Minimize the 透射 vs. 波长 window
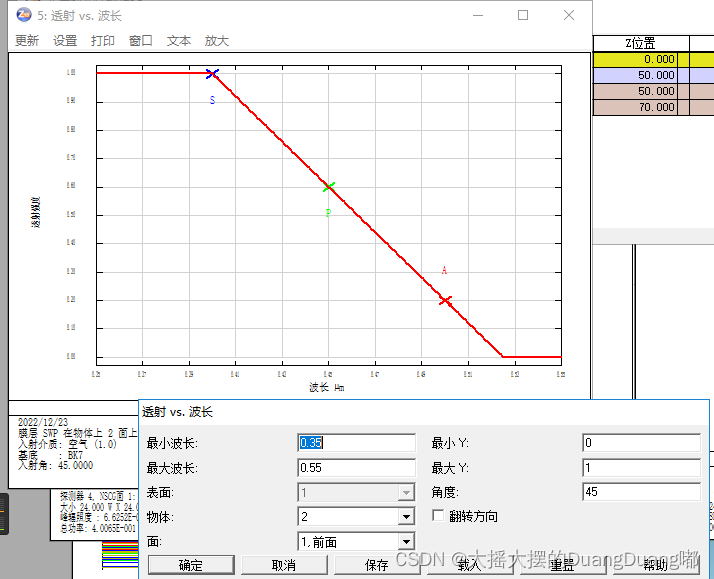This screenshot has height=579, width=714. 478,15
